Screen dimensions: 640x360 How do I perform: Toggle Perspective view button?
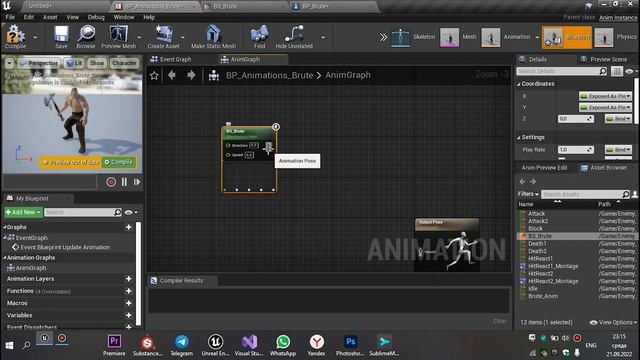pyautogui.click(x=38, y=63)
